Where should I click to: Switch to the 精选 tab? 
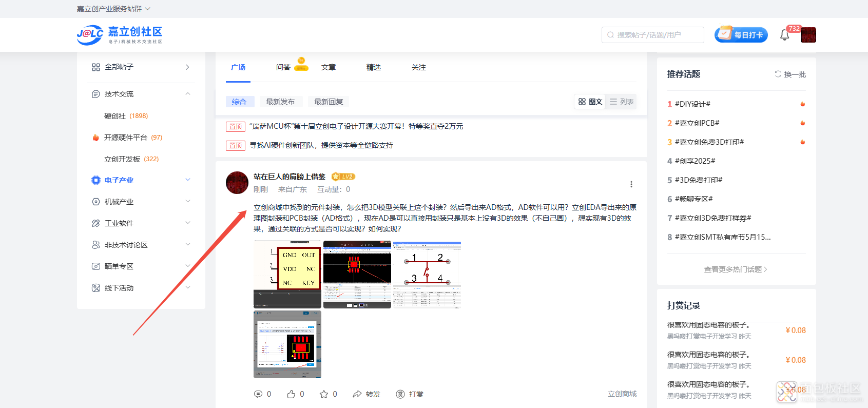(x=374, y=67)
